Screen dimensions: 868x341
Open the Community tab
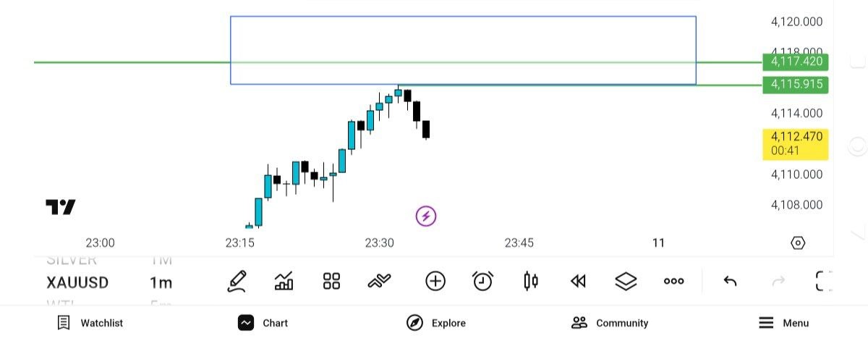coord(610,323)
